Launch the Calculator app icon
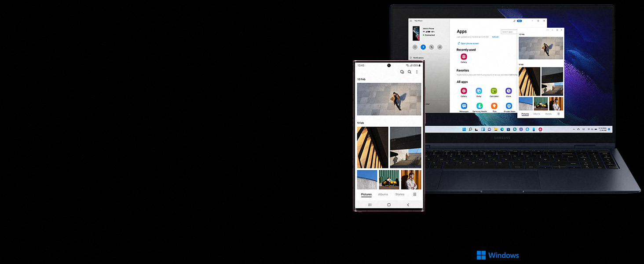 click(x=494, y=91)
